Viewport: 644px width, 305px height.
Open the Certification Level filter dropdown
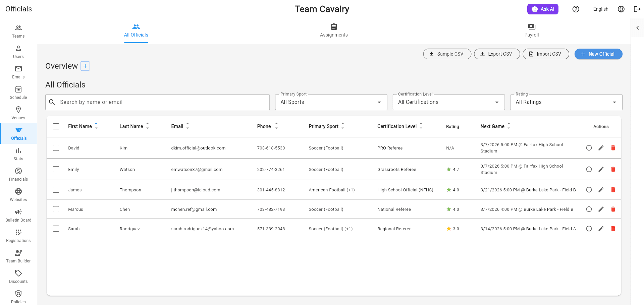tap(448, 102)
